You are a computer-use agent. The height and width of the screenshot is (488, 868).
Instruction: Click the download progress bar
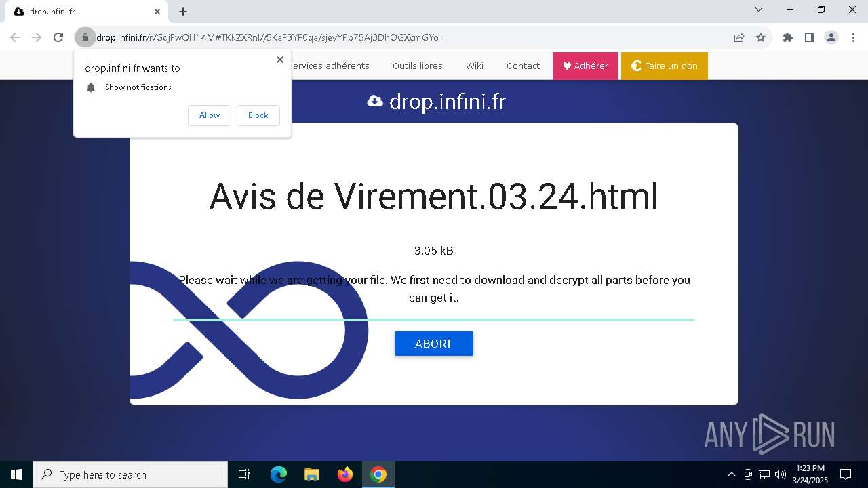[x=434, y=319]
